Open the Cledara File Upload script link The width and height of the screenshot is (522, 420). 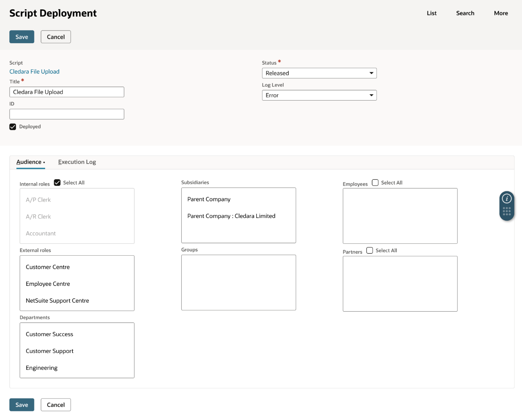pyautogui.click(x=34, y=72)
